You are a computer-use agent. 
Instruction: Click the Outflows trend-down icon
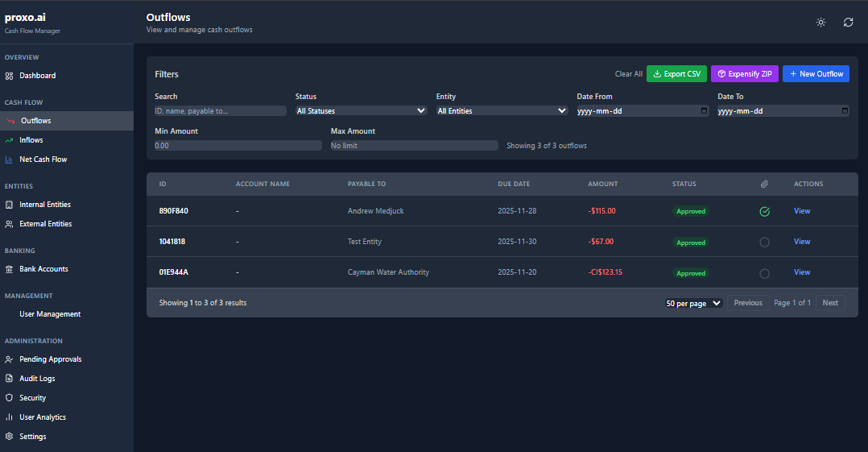click(x=10, y=121)
